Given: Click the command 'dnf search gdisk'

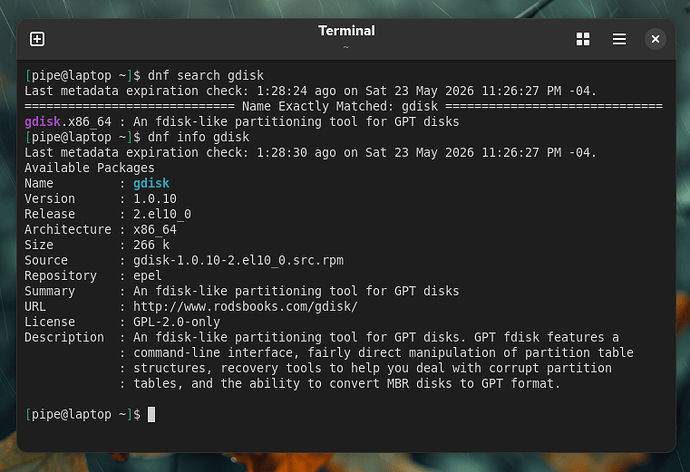Looking at the screenshot, I should click(x=206, y=76).
